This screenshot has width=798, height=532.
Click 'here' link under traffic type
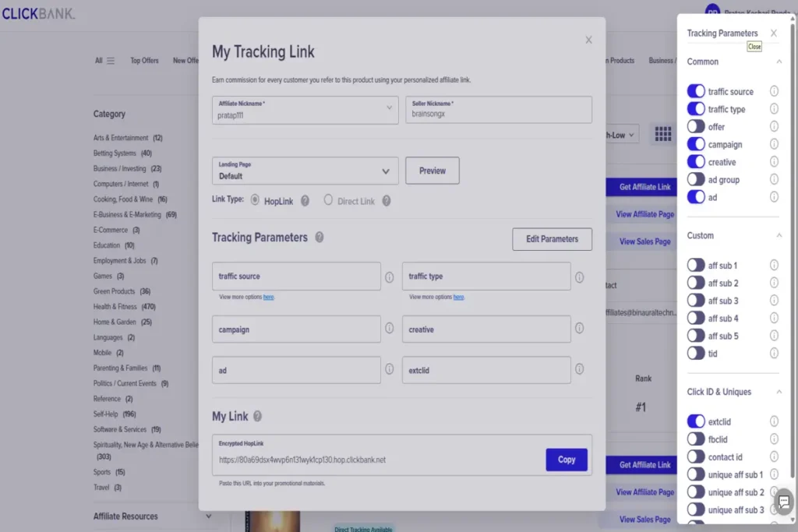[x=458, y=297]
